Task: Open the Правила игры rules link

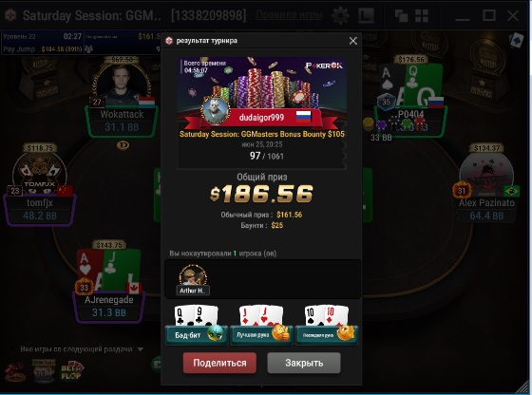Action: click(289, 15)
